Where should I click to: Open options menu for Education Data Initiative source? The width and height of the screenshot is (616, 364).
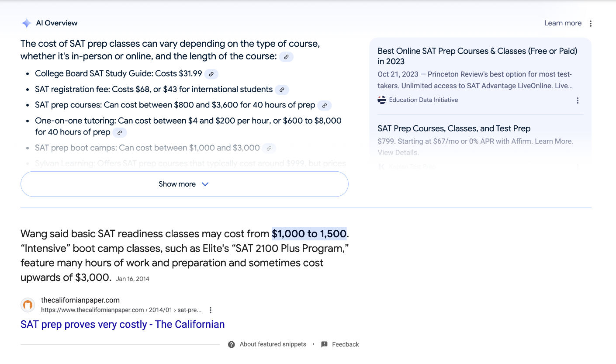578,101
